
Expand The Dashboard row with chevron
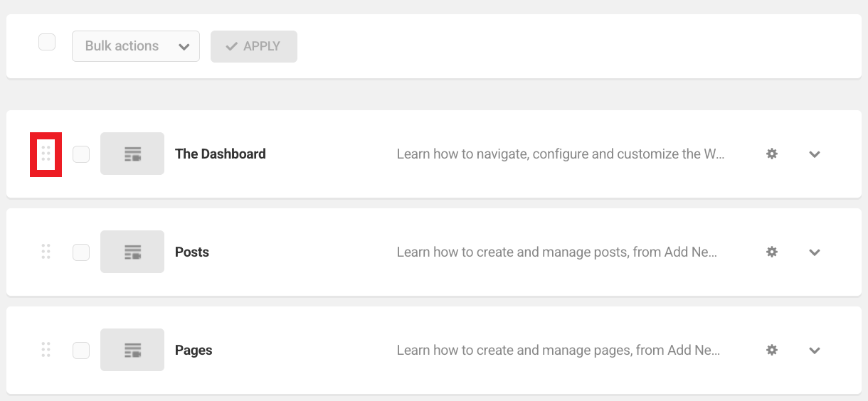pyautogui.click(x=815, y=154)
